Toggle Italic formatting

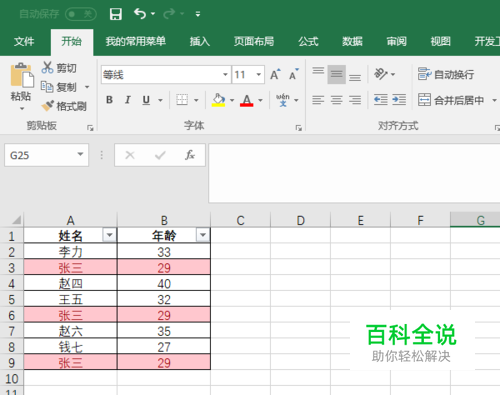point(128,100)
